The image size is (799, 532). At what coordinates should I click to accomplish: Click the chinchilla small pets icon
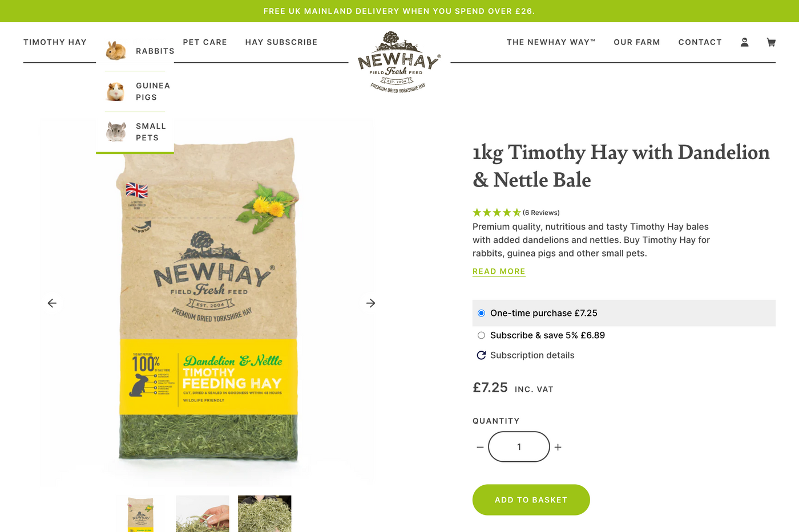click(x=116, y=132)
